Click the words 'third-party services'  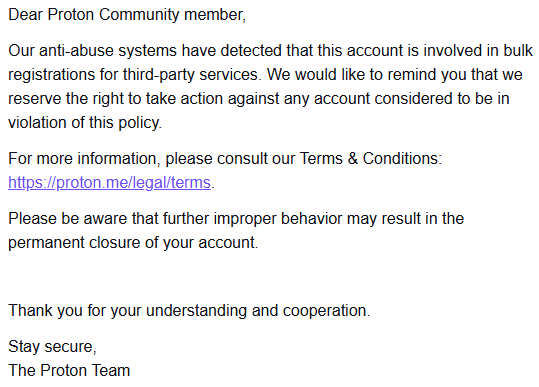(x=190, y=75)
